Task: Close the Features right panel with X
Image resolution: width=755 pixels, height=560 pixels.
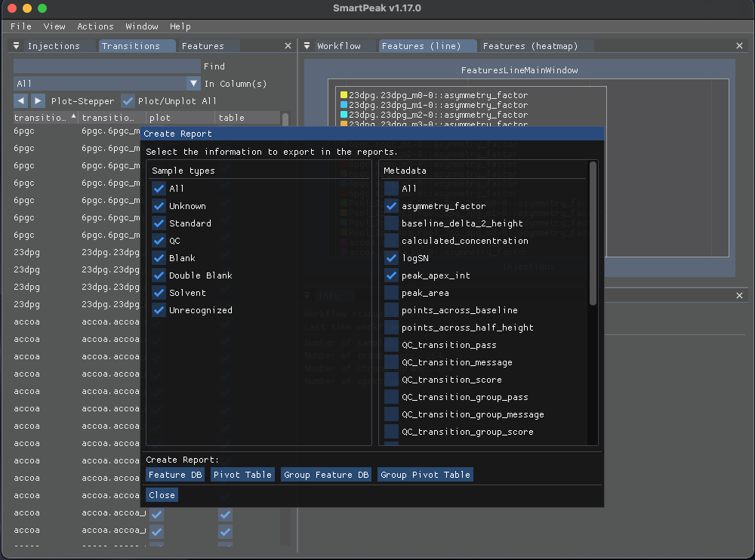Action: (x=740, y=46)
